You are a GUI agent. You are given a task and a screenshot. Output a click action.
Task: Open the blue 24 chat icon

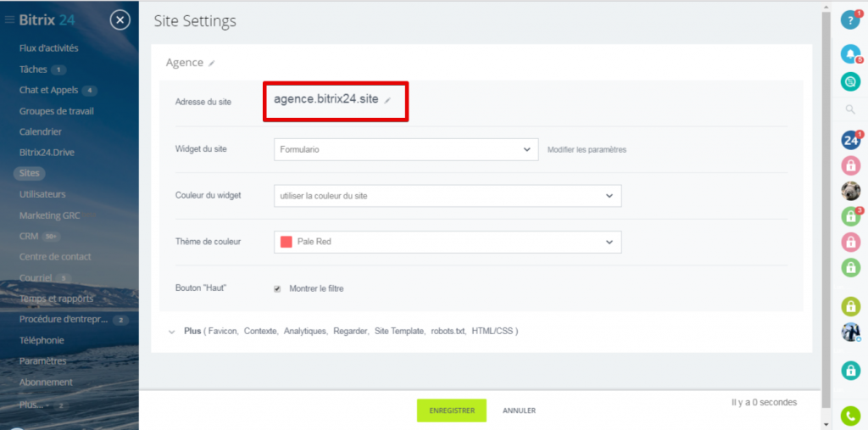850,140
